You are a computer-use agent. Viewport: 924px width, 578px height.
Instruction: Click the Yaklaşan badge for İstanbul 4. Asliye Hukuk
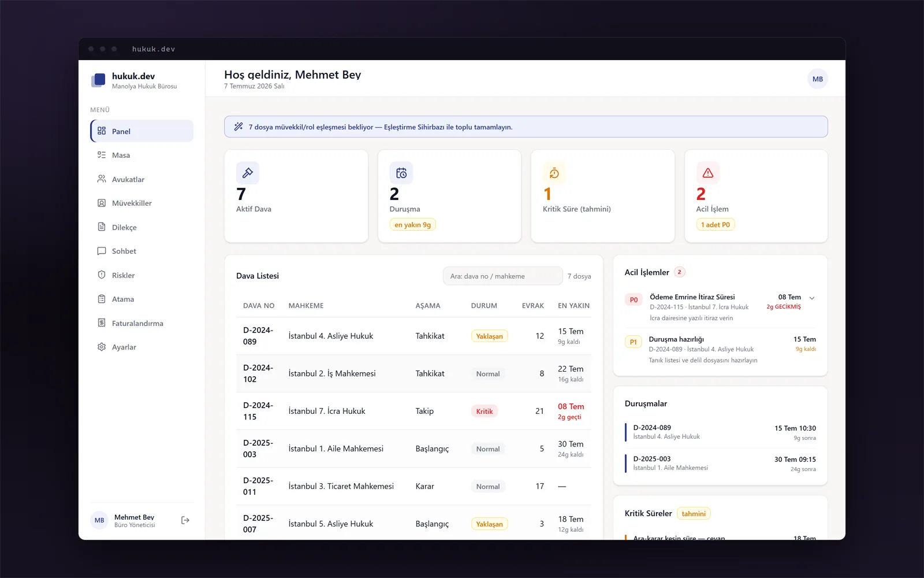489,336
